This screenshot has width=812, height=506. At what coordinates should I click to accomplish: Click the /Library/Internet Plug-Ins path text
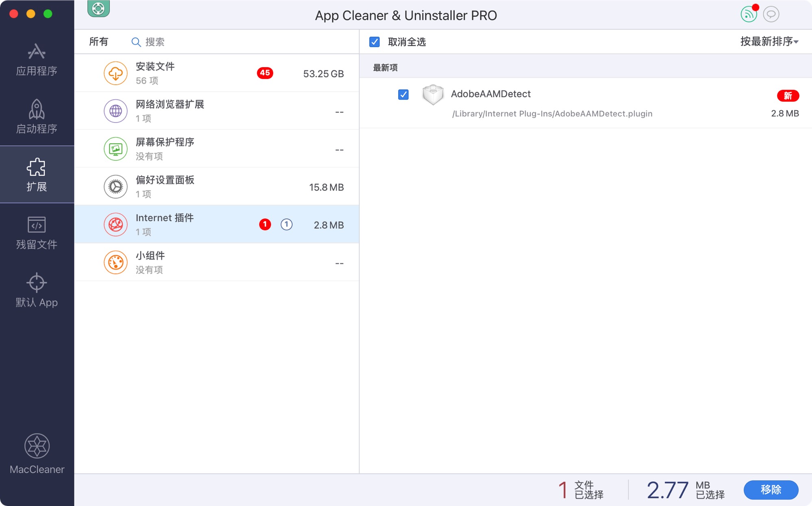552,114
